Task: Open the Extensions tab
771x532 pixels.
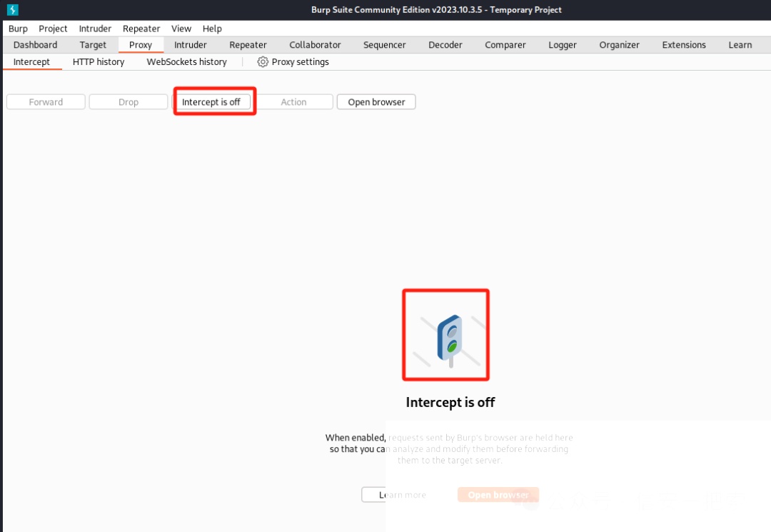Action: [684, 45]
